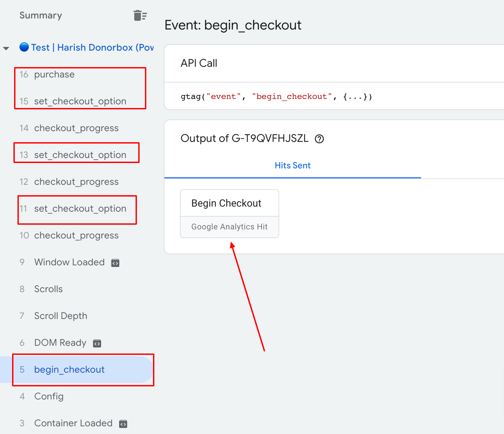The image size is (504, 434).
Task: Select event 14 checkout_progress
Action: coord(76,128)
